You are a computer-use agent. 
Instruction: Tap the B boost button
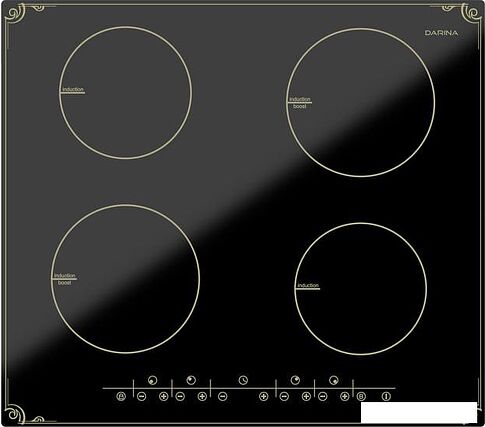click(361, 396)
